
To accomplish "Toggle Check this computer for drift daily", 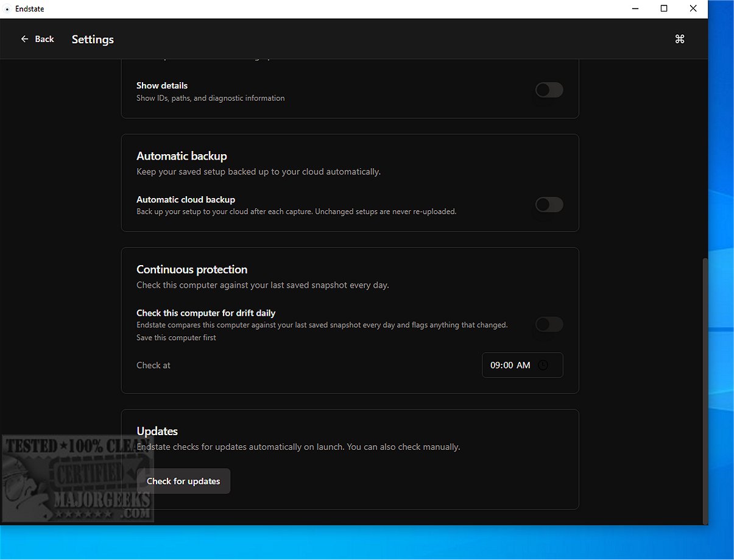I will pos(549,325).
